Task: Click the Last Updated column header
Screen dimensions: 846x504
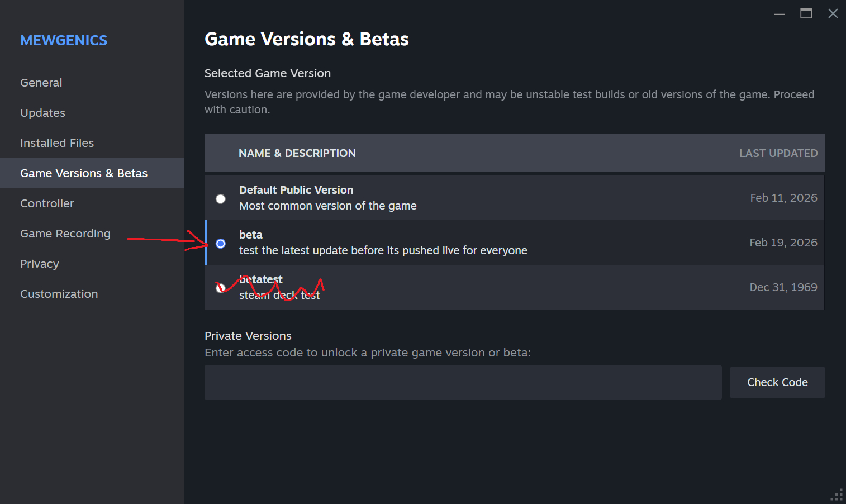Action: point(778,153)
